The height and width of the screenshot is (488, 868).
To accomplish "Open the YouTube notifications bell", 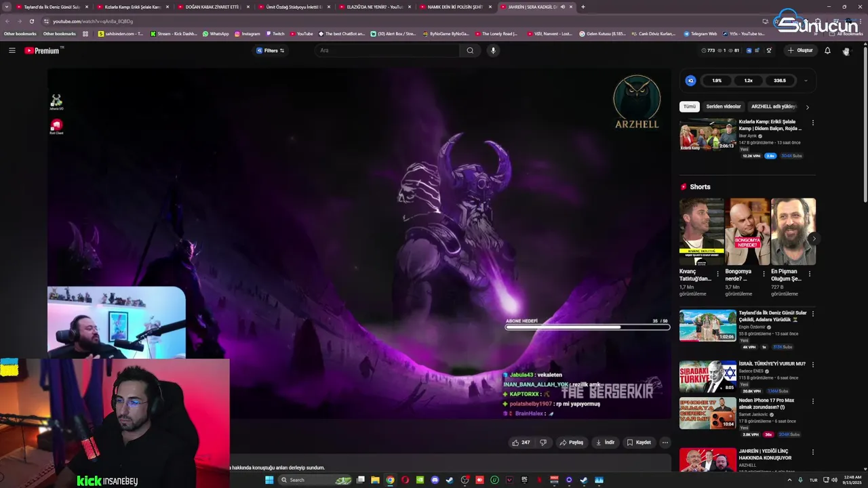I will pos(827,50).
